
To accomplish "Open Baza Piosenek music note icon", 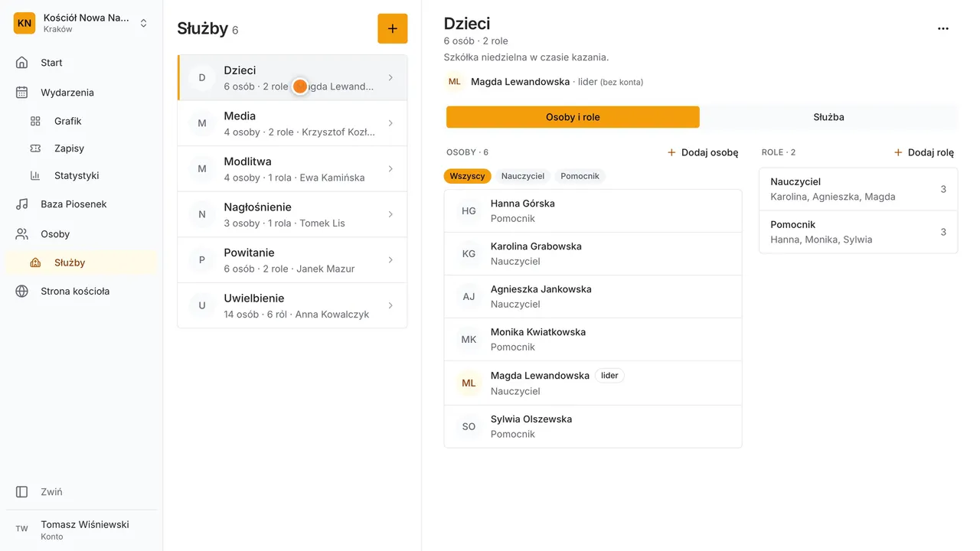I will click(x=22, y=204).
